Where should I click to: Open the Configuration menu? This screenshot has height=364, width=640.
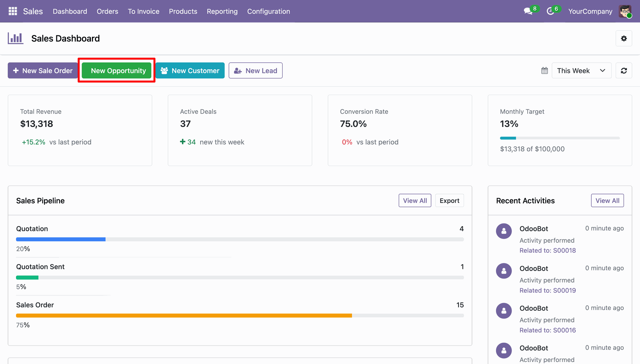(x=268, y=11)
